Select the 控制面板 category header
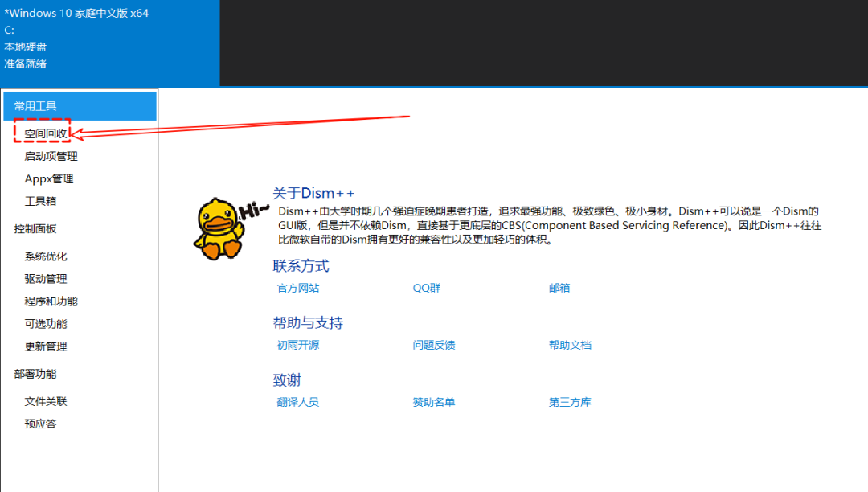The width and height of the screenshot is (868, 492). pos(35,228)
